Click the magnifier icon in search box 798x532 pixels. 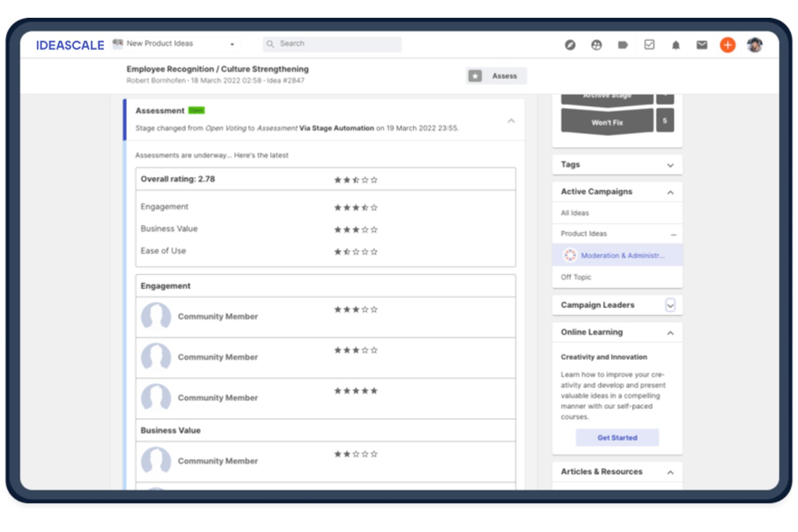tap(270, 44)
